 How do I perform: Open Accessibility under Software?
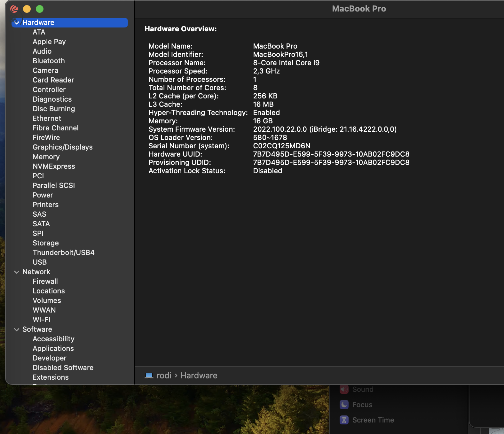(53, 339)
